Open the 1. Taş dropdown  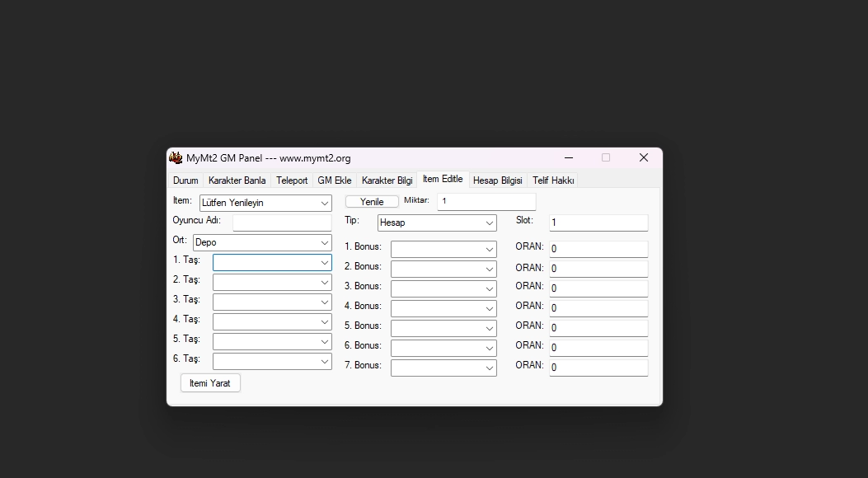pos(272,263)
